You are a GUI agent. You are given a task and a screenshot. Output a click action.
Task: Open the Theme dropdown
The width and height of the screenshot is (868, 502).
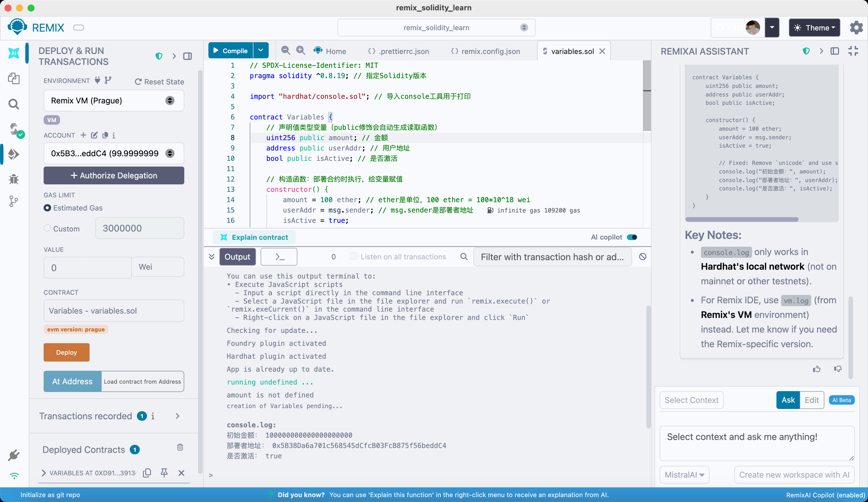[x=814, y=28]
